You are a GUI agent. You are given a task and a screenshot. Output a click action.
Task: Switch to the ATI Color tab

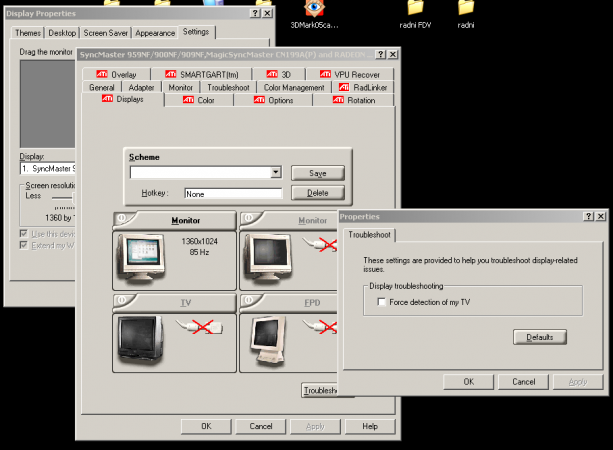click(x=199, y=100)
